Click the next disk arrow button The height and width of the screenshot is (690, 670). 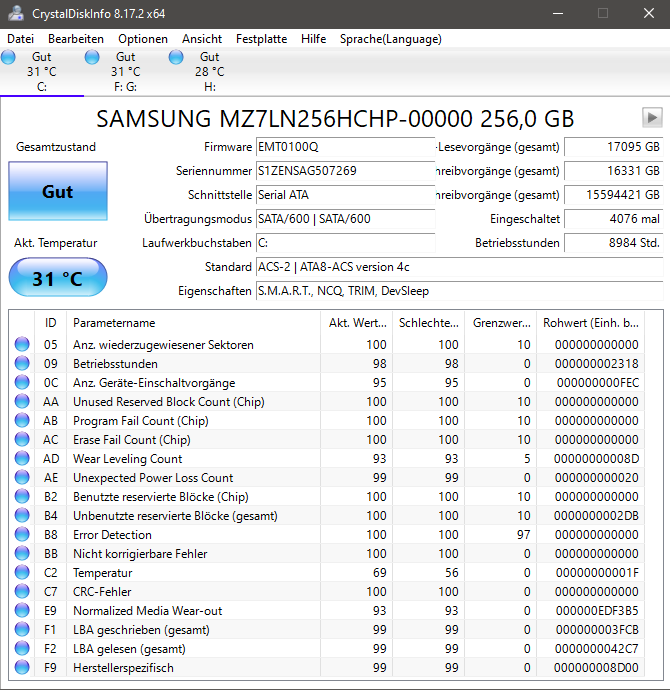click(652, 117)
